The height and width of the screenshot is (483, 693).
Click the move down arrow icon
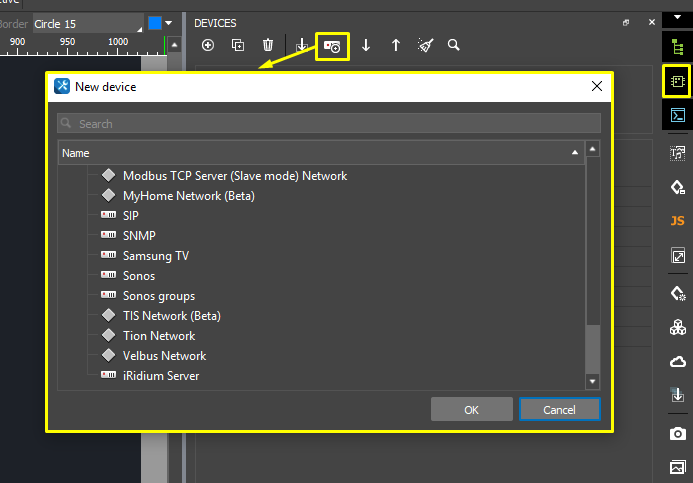[366, 45]
